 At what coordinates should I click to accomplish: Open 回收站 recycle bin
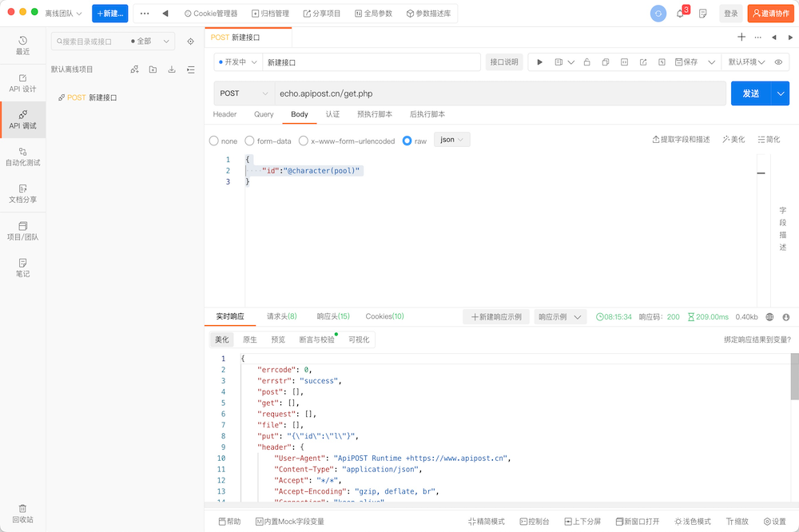[x=22, y=513]
